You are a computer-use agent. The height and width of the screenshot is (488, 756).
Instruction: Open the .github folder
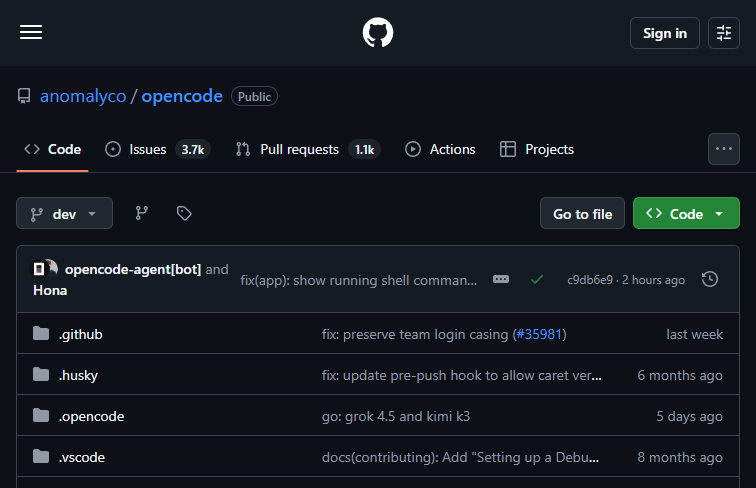point(81,334)
